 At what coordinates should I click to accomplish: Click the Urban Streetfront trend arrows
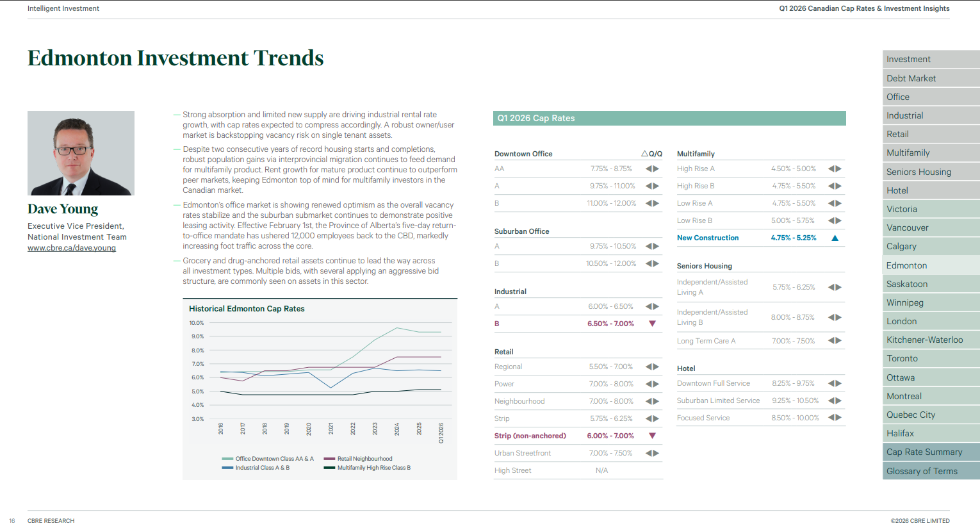coord(652,453)
